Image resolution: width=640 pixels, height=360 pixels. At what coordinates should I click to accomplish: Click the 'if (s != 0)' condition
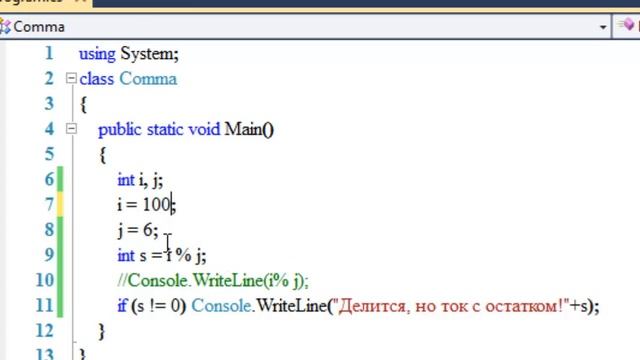click(152, 306)
